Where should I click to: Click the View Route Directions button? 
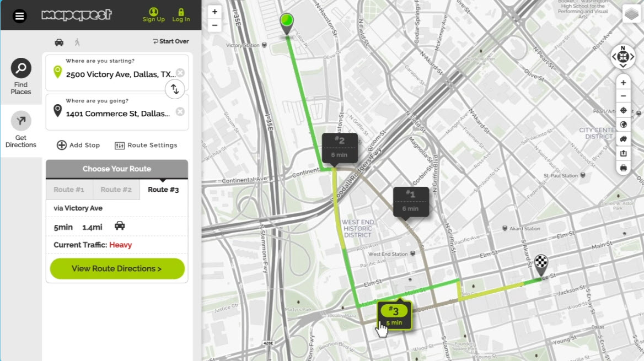click(116, 268)
